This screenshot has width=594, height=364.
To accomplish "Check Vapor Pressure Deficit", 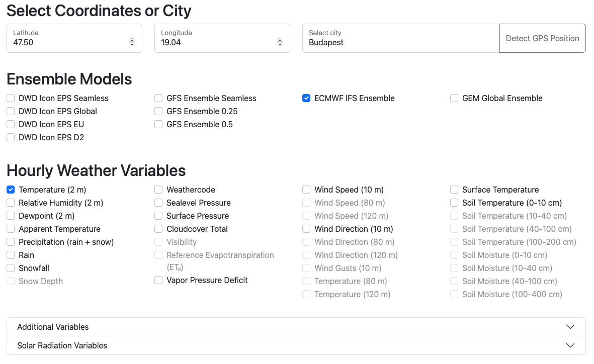I will (x=158, y=280).
